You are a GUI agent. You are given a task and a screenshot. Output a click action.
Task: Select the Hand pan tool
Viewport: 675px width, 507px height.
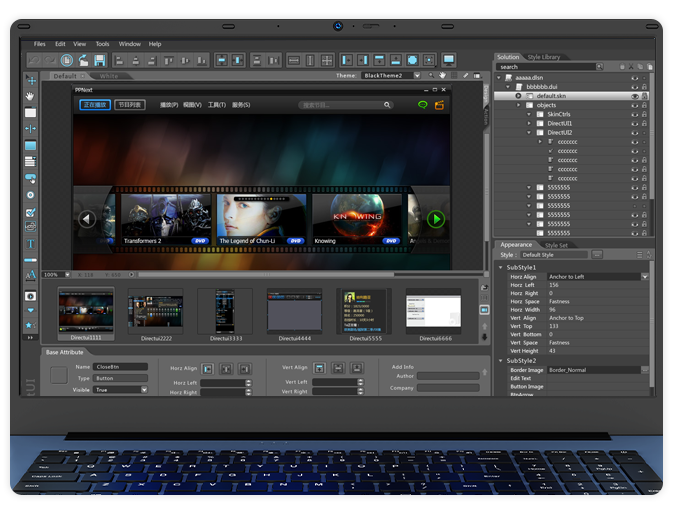(x=30, y=95)
